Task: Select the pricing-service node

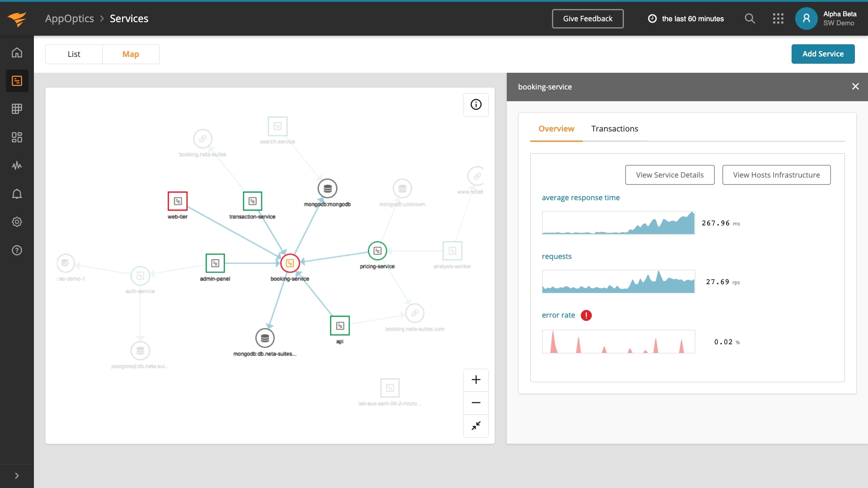Action: (377, 251)
